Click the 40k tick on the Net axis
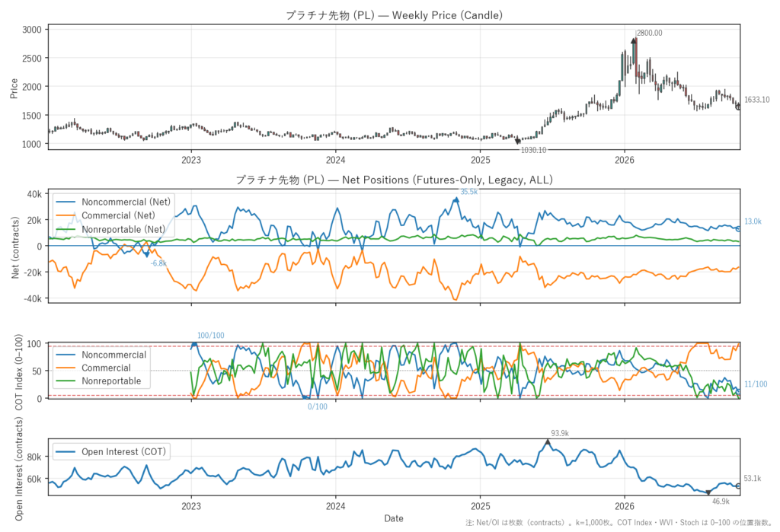 (34, 194)
